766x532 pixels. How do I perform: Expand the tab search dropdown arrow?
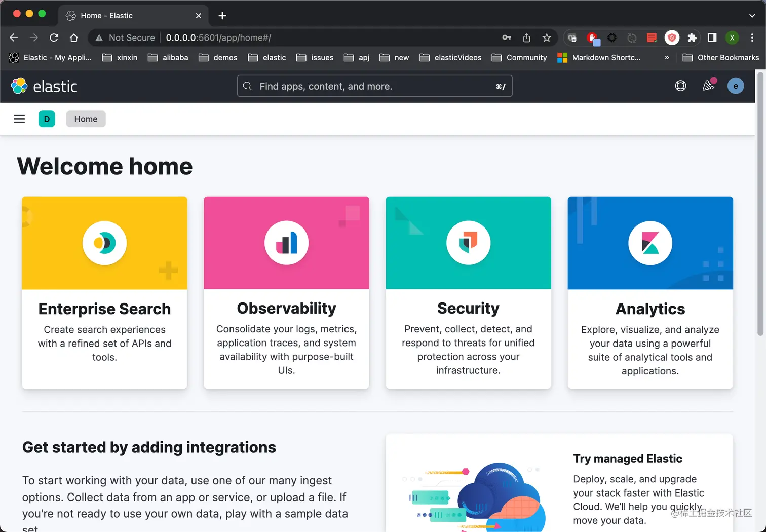pos(752,16)
